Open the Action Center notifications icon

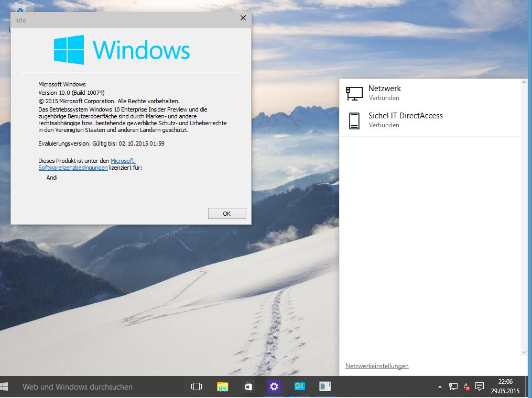pos(480,386)
